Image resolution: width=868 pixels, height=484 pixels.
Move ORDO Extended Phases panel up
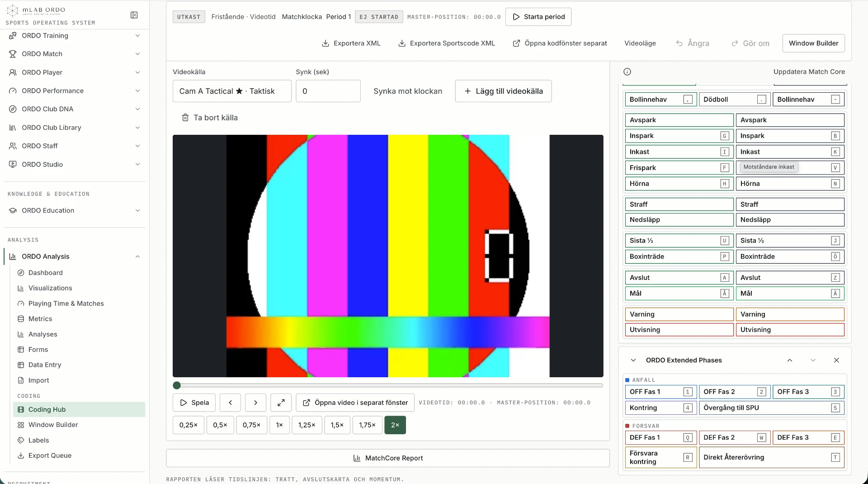click(790, 360)
